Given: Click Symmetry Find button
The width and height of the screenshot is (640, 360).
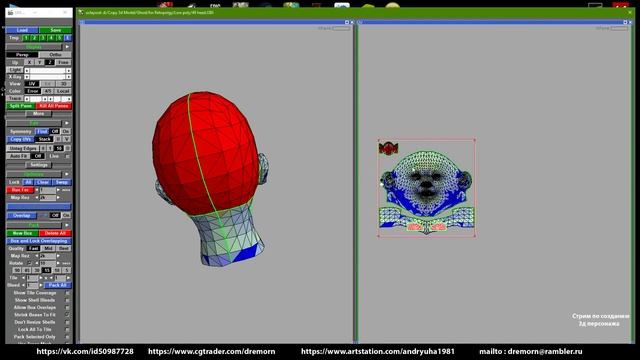Looking at the screenshot, I should point(42,131).
